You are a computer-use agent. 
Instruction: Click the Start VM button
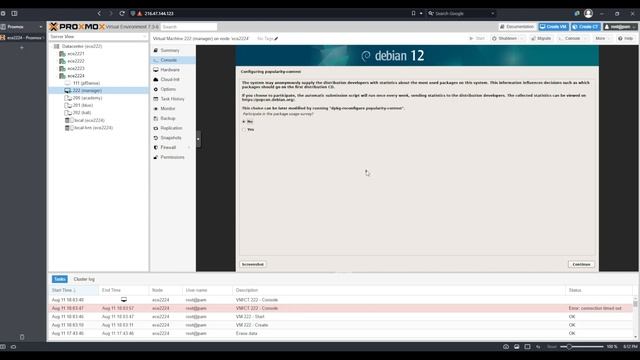pos(477,38)
